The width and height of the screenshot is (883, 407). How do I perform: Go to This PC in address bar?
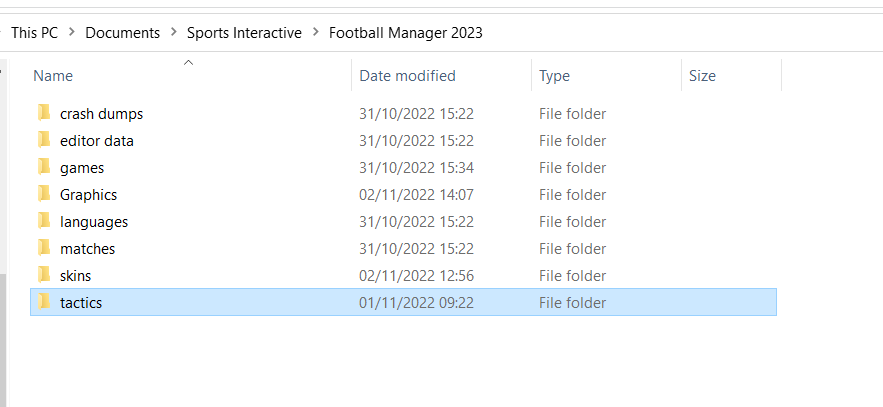pos(34,33)
